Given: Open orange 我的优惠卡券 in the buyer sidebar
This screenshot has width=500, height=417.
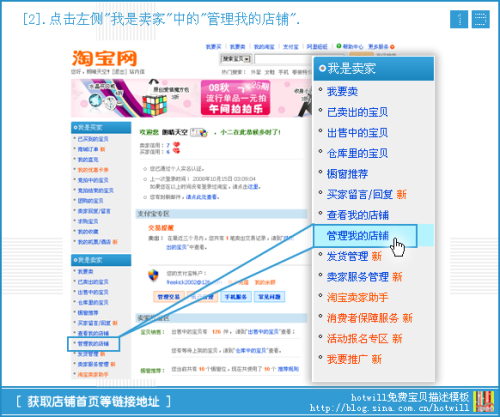Looking at the screenshot, I should point(93,170).
